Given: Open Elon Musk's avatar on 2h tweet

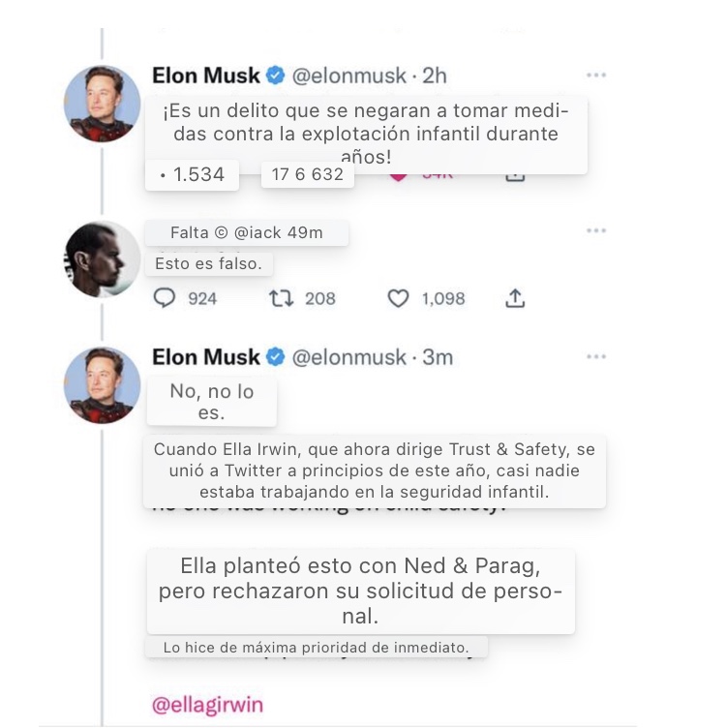Looking at the screenshot, I should [102, 104].
